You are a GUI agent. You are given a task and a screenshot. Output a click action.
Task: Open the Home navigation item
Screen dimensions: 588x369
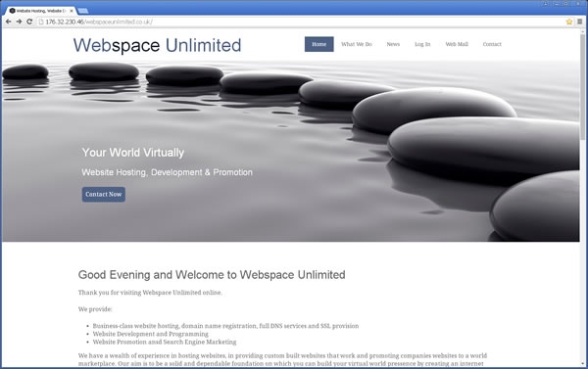(x=319, y=44)
